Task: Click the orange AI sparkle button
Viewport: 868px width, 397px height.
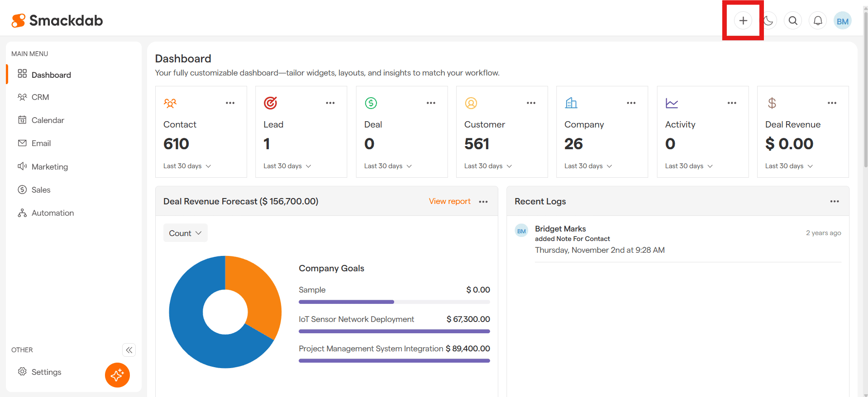Action: [x=117, y=375]
